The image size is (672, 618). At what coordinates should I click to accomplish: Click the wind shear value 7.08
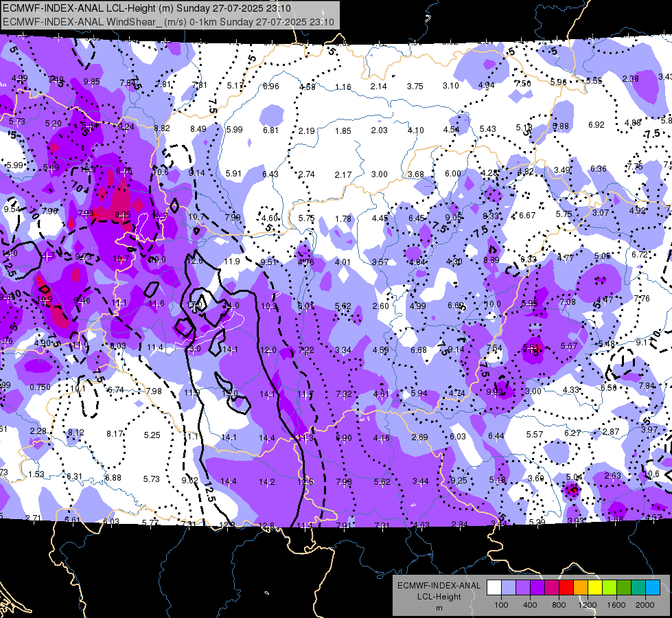point(568,302)
